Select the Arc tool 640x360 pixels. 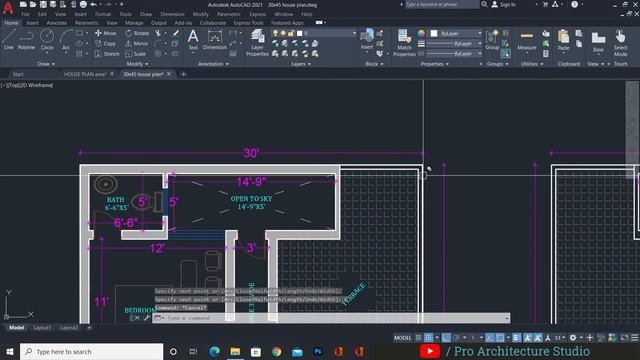tap(66, 40)
